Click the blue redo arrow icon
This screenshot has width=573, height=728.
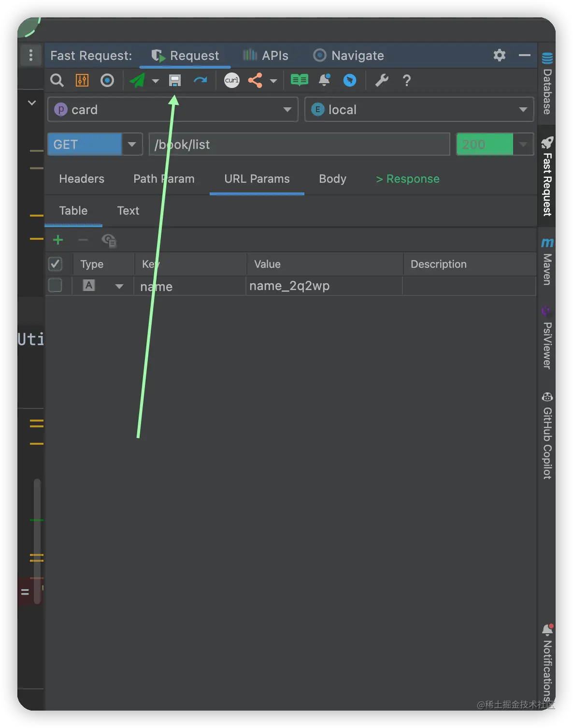pyautogui.click(x=200, y=80)
